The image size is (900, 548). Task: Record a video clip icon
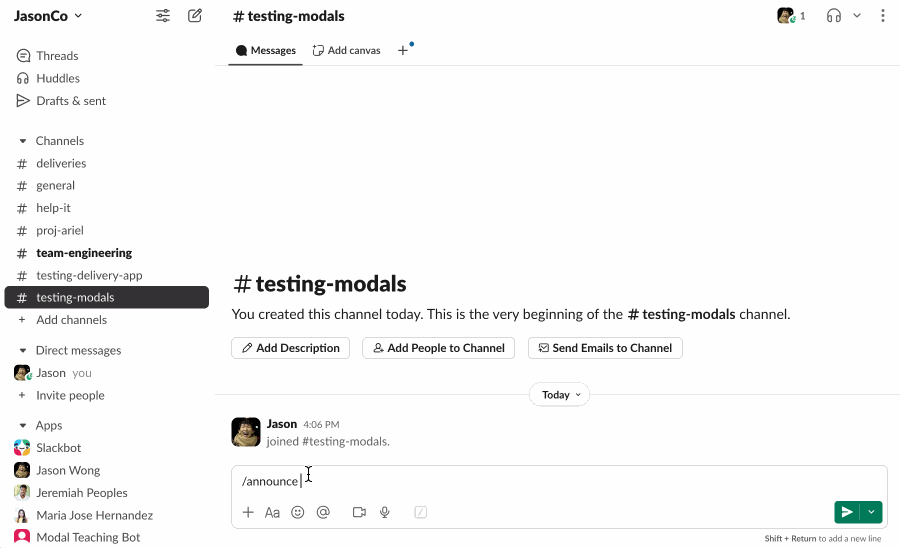[359, 512]
